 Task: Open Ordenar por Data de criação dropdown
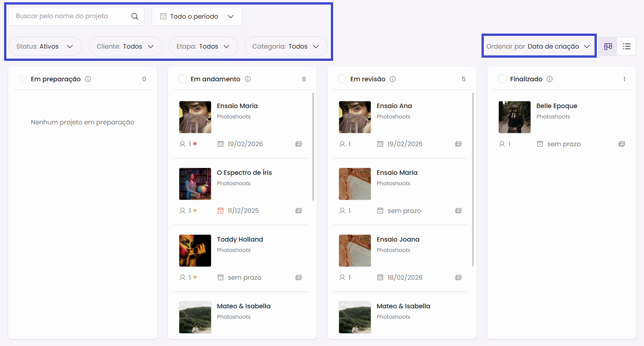[539, 46]
